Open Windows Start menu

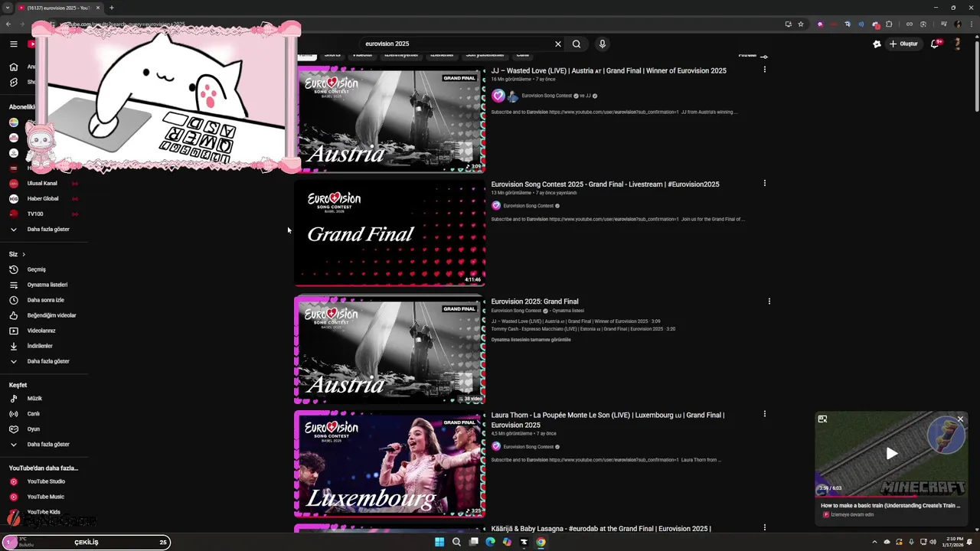tap(439, 542)
